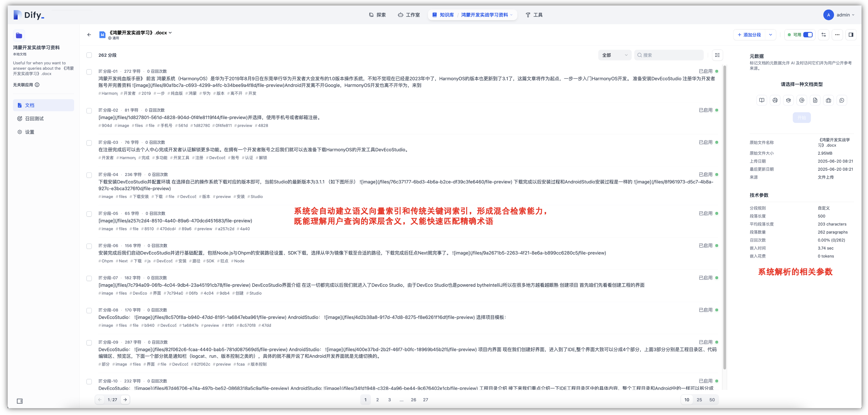Image resolution: width=868 pixels, height=415 pixels.
Task: Choose the Social media (@) document type icon
Action: coord(802,100)
